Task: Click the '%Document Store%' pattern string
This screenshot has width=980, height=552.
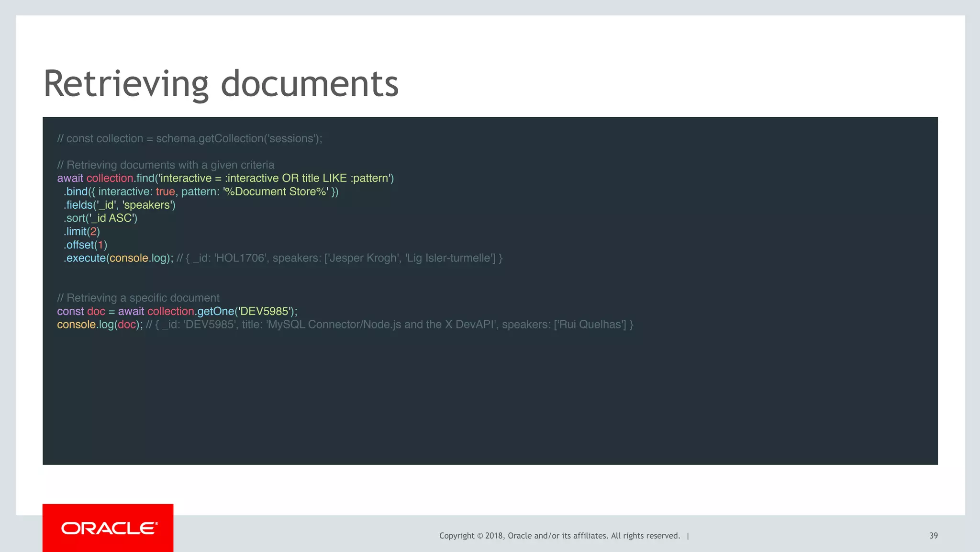Action: 276,192
